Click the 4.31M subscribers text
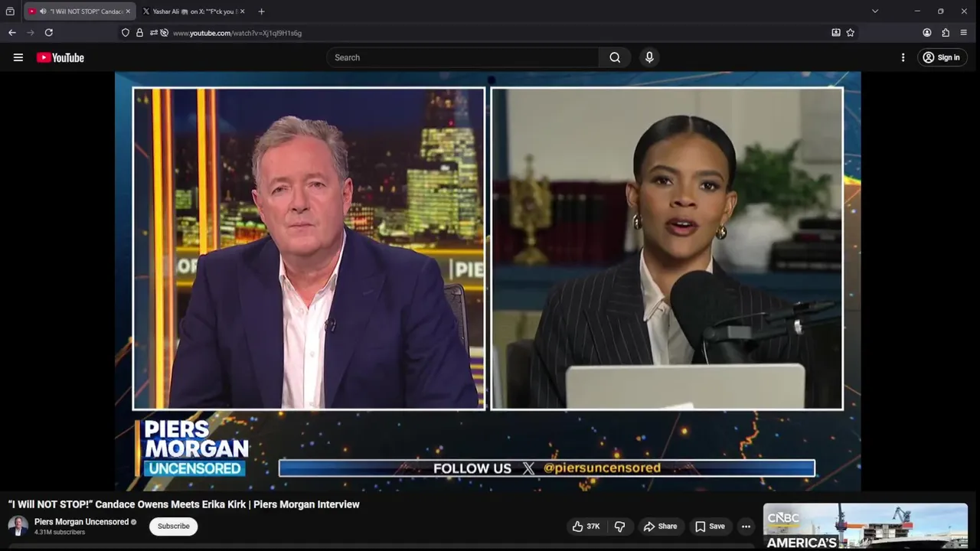 pyautogui.click(x=60, y=532)
